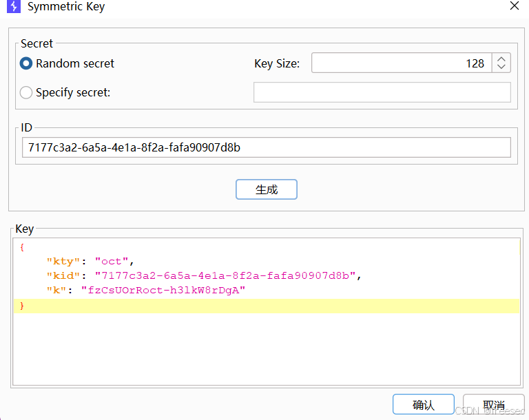Click the lightning app icon in the title bar
This screenshot has width=529, height=420.
coord(14,6)
